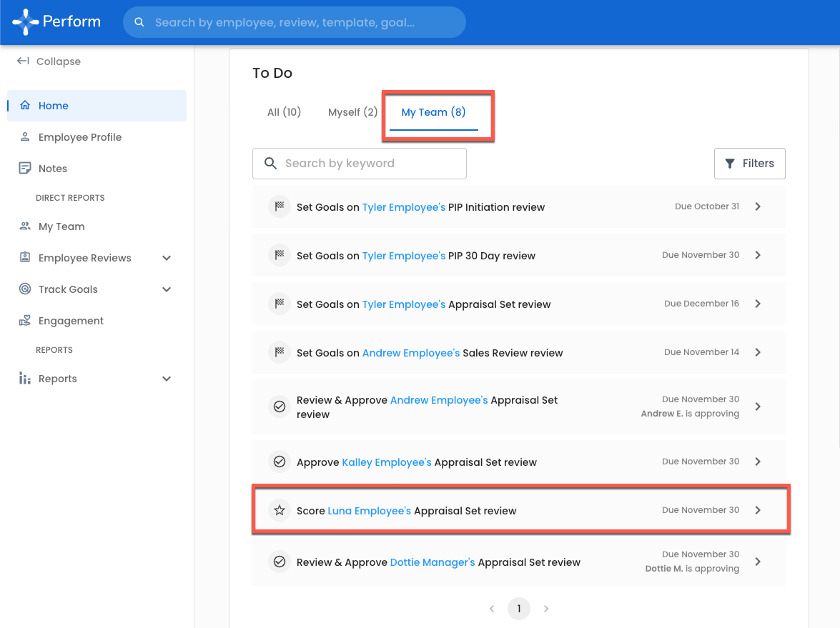The width and height of the screenshot is (840, 628).
Task: Open Dottie Manager's profile link
Action: (x=433, y=562)
